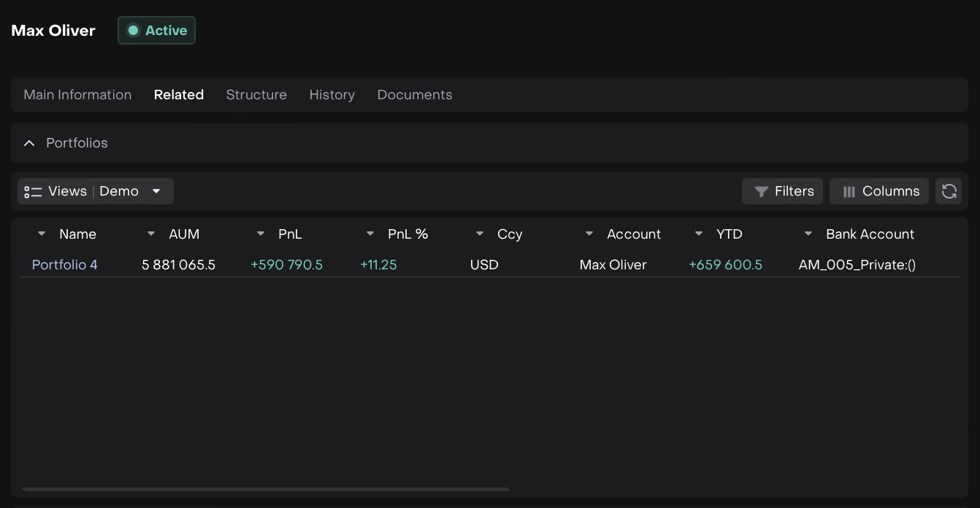Collapse the Portfolios section
The image size is (980, 508).
(29, 143)
